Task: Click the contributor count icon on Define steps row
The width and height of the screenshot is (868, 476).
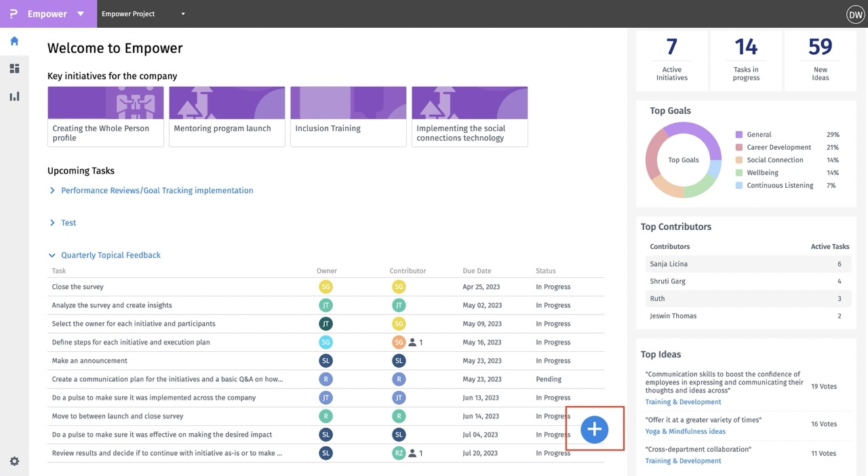Action: point(412,342)
